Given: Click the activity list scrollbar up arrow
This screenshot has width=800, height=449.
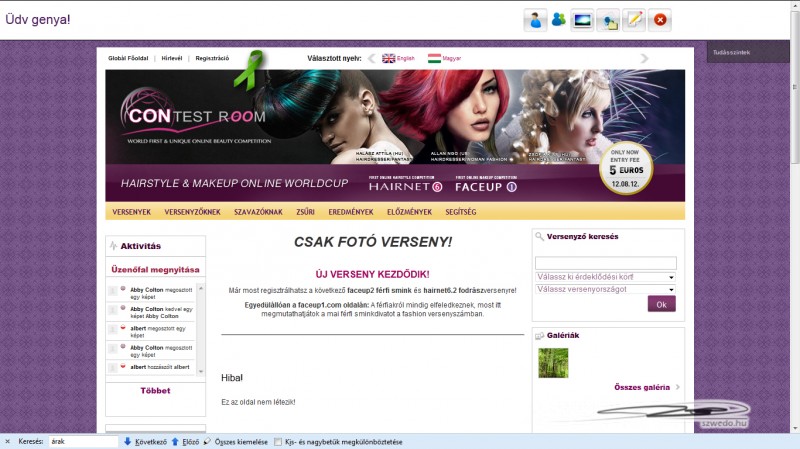Looking at the screenshot, I should [x=201, y=288].
